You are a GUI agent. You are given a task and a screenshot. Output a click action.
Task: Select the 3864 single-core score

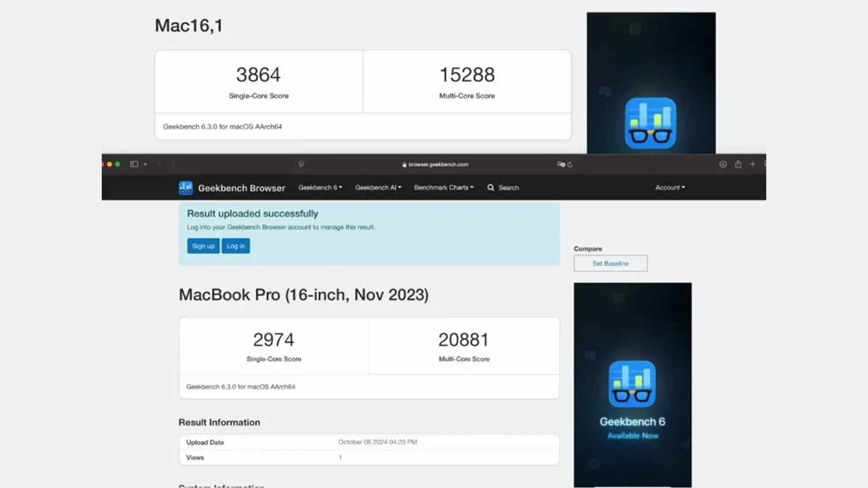click(258, 75)
